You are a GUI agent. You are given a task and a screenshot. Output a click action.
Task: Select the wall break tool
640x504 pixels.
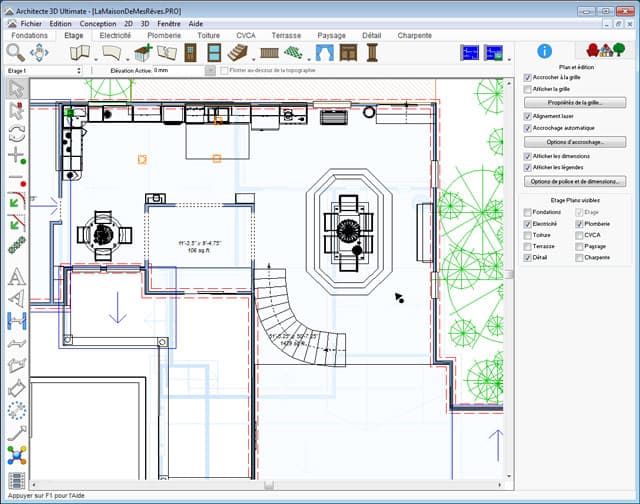pos(167,53)
